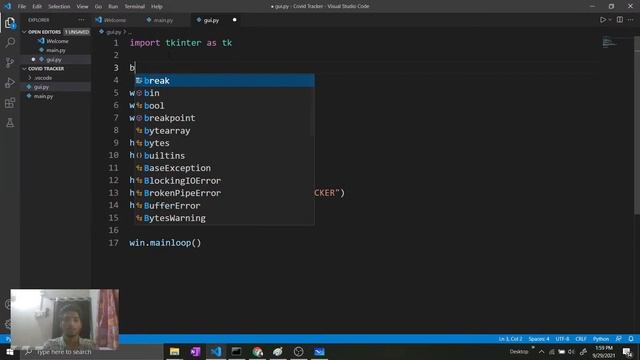Screen dimensions: 640x360
Task: Open editor More Actions ellipsis
Action: pyautogui.click(x=631, y=20)
